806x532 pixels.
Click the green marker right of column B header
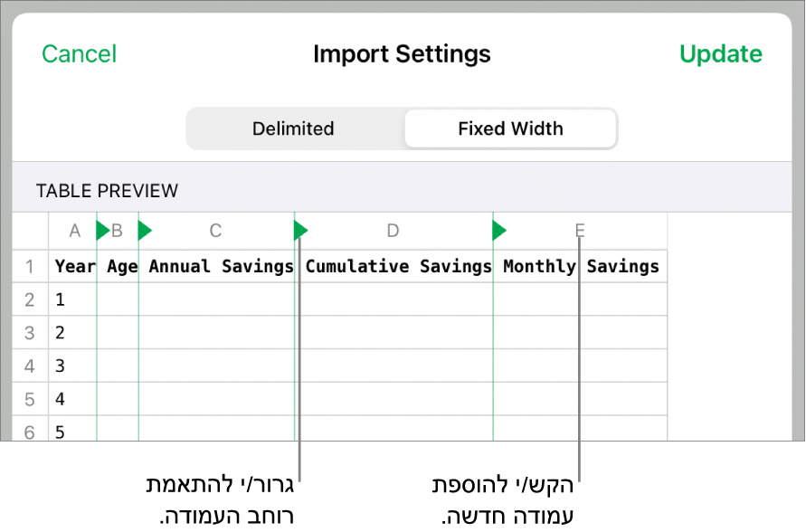(145, 231)
